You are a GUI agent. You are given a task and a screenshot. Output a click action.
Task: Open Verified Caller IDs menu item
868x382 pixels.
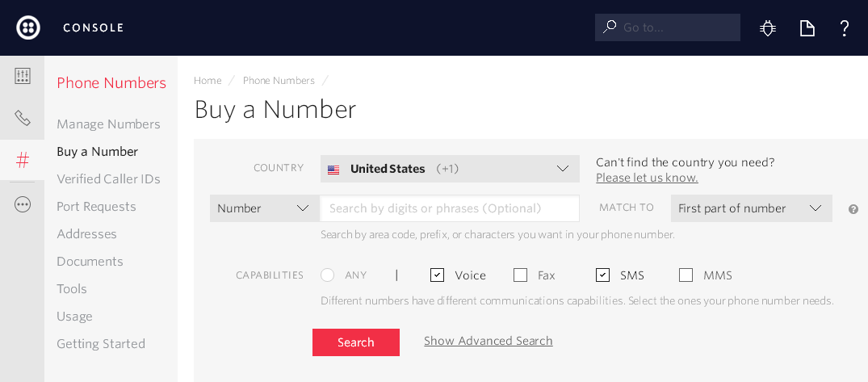click(108, 179)
